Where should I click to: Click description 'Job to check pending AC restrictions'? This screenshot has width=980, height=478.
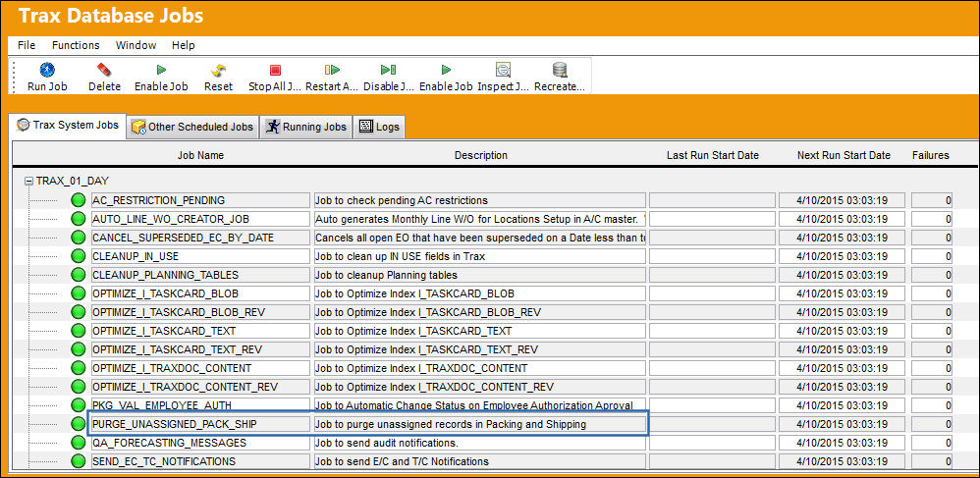coord(479,200)
